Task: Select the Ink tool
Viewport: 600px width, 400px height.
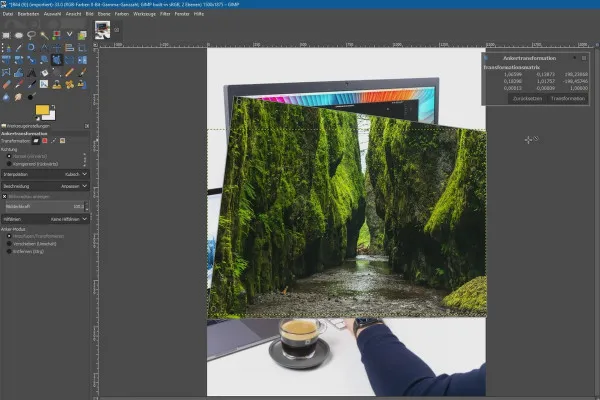Action: pyautogui.click(x=31, y=84)
